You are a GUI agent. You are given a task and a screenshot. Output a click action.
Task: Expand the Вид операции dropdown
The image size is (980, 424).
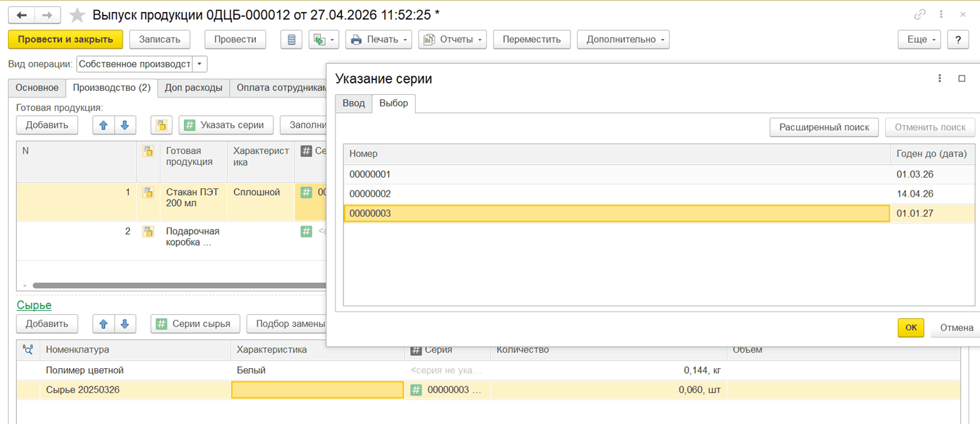(199, 64)
